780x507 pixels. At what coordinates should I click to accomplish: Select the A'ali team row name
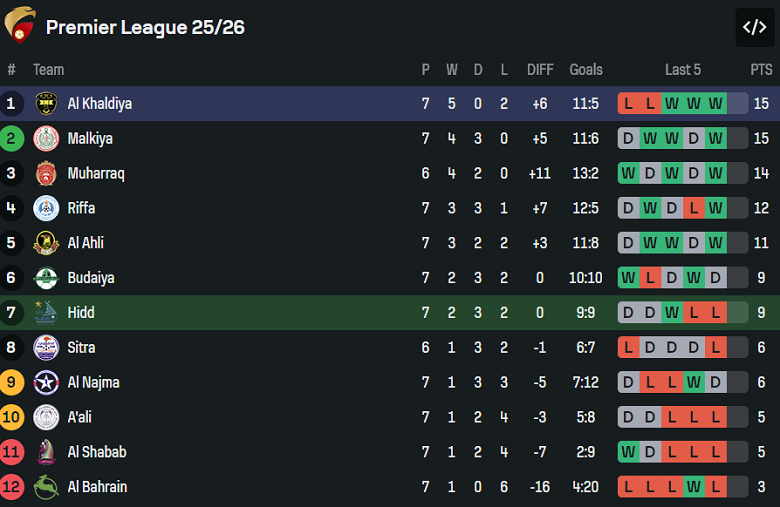click(x=79, y=417)
